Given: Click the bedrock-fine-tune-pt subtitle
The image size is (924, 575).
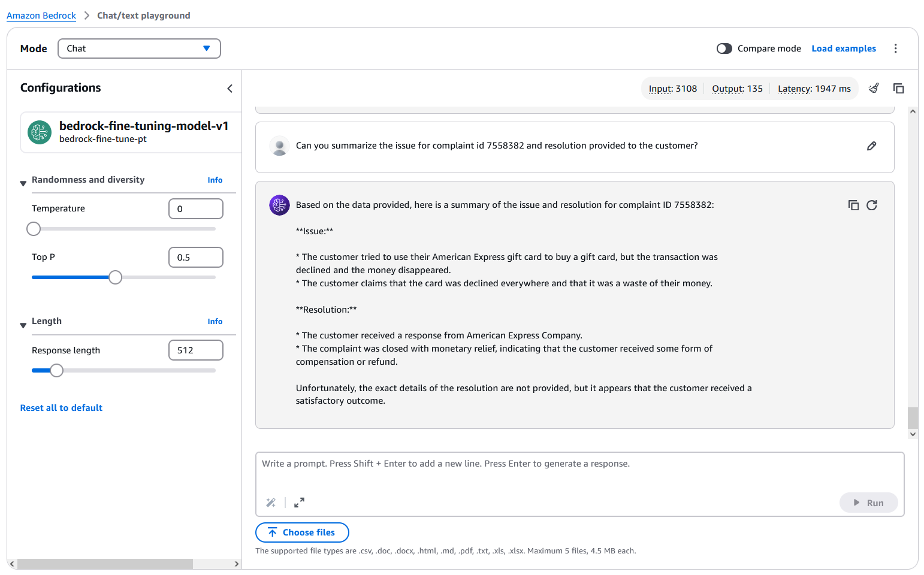Looking at the screenshot, I should click(x=103, y=139).
